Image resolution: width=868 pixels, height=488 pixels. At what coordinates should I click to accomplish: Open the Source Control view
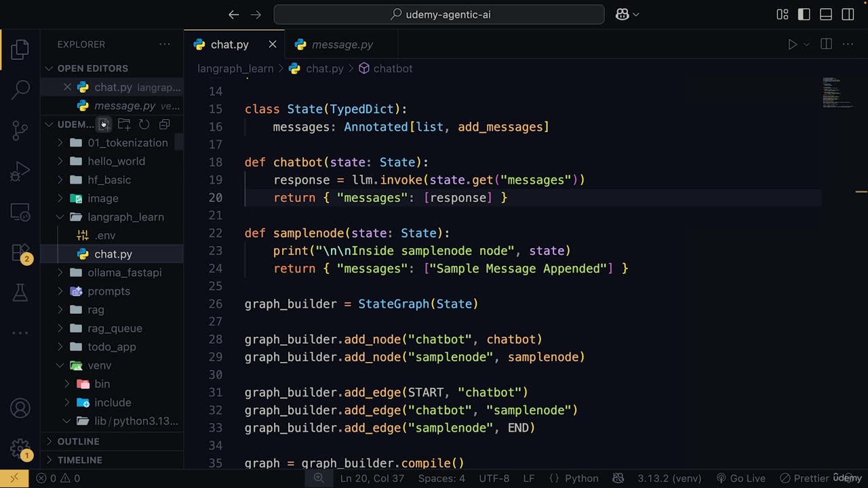[x=20, y=129]
